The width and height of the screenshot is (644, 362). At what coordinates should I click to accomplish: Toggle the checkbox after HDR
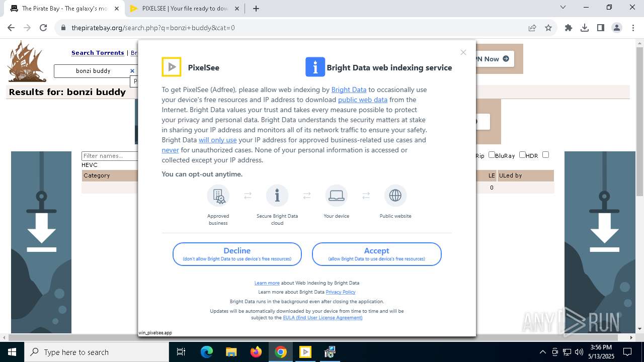pos(545,155)
